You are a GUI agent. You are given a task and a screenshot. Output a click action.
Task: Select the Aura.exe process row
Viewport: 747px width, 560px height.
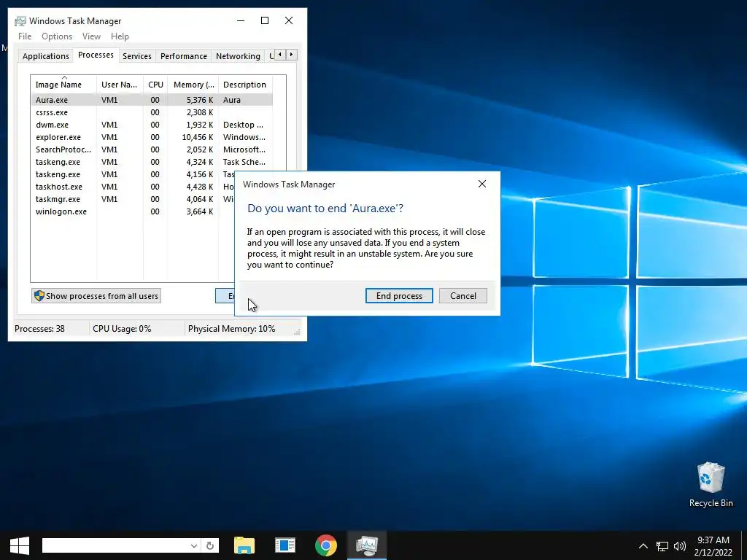tap(152, 100)
